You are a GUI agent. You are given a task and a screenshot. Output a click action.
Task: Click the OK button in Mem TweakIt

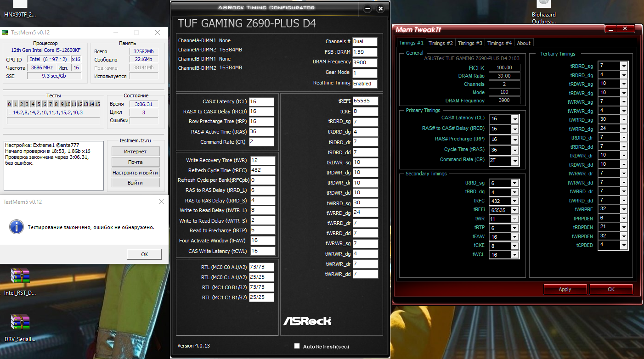click(x=611, y=289)
